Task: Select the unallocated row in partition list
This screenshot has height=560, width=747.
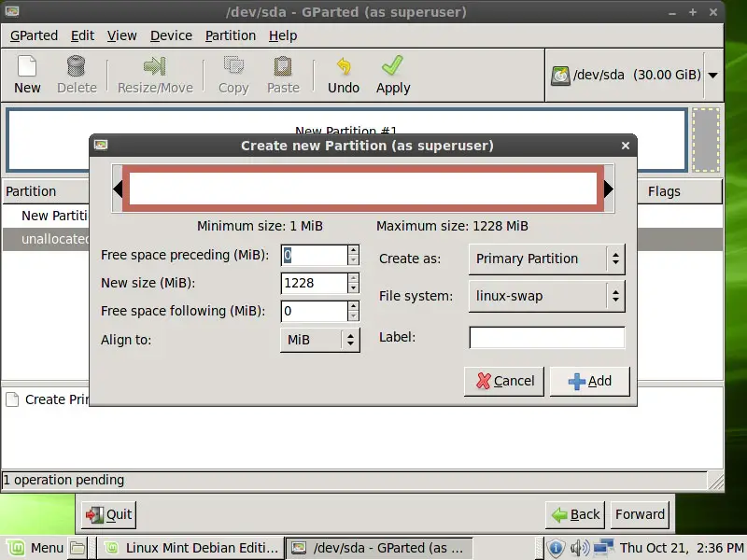Action: pos(46,239)
